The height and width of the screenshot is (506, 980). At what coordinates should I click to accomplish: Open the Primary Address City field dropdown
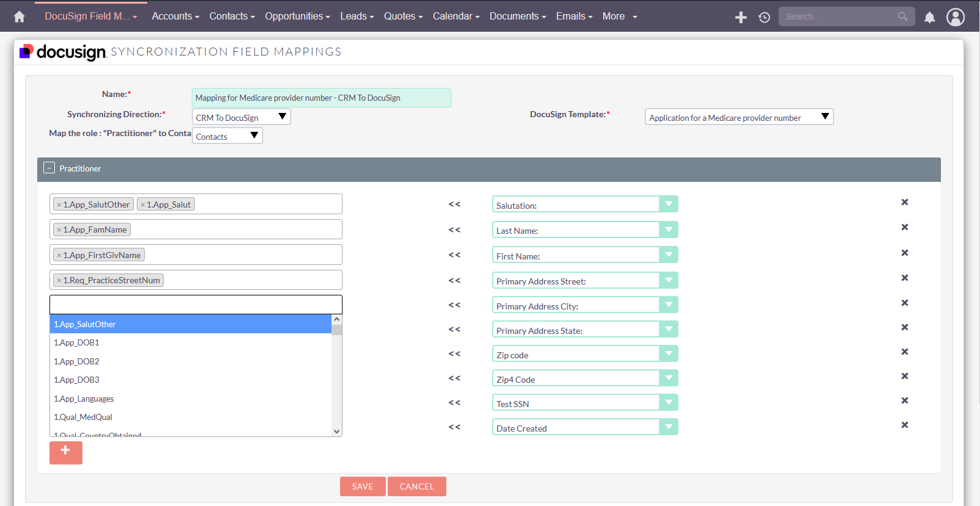click(669, 305)
